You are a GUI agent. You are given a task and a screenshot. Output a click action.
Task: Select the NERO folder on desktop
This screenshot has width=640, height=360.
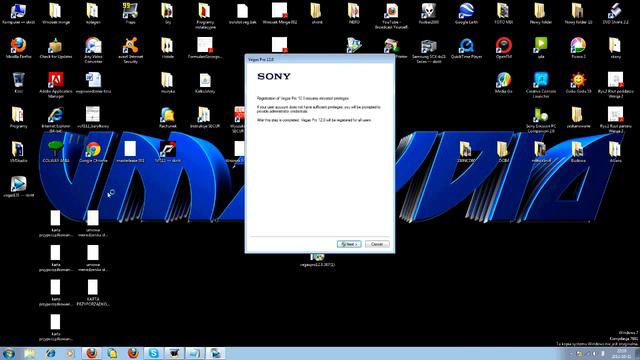coord(354,13)
